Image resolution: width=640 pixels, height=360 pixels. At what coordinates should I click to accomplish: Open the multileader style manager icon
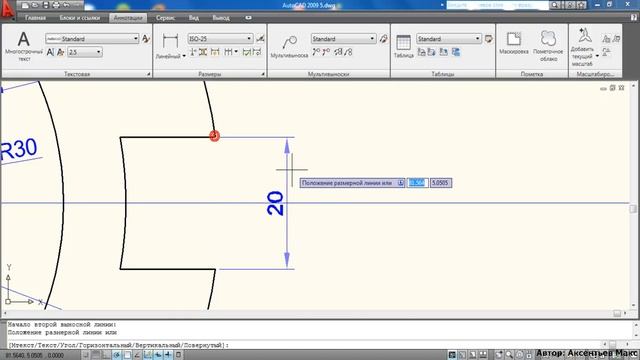pyautogui.click(x=383, y=39)
